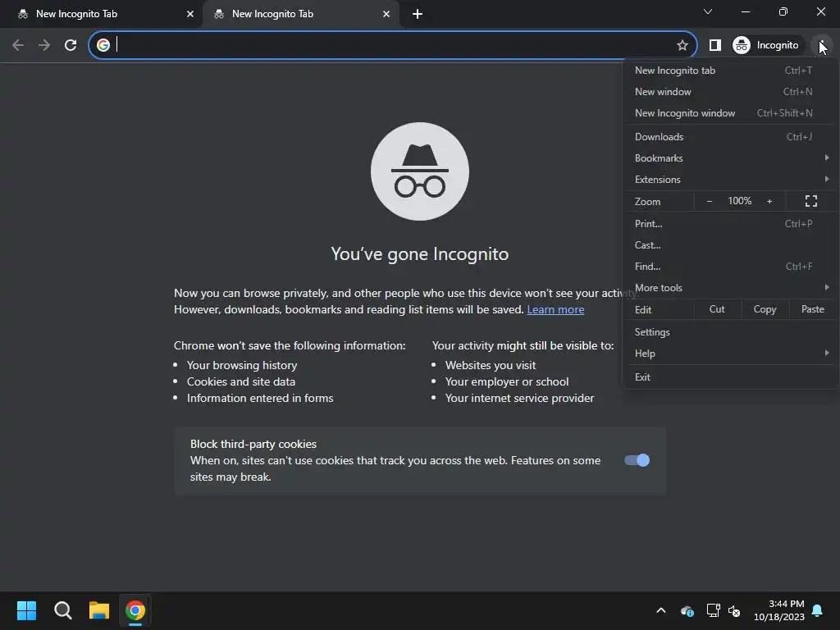Viewport: 840px width, 630px height.
Task: Expand the Help submenu
Action: [728, 354]
